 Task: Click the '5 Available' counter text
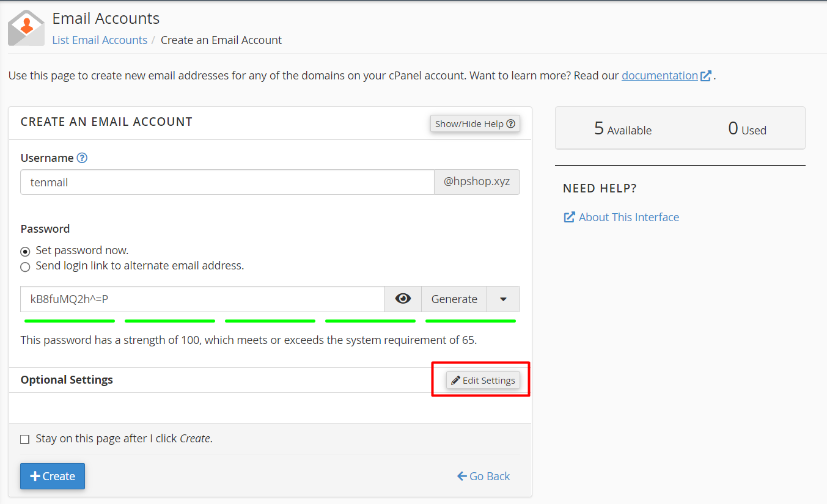623,128
